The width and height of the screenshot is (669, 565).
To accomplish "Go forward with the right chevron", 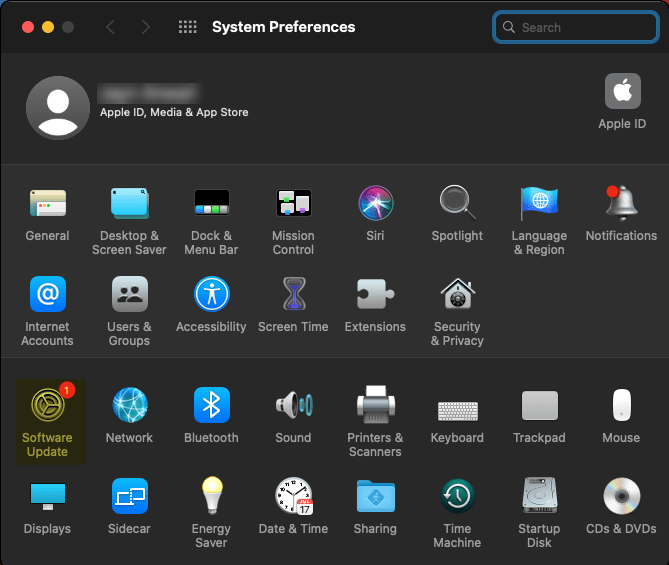I will [x=145, y=27].
